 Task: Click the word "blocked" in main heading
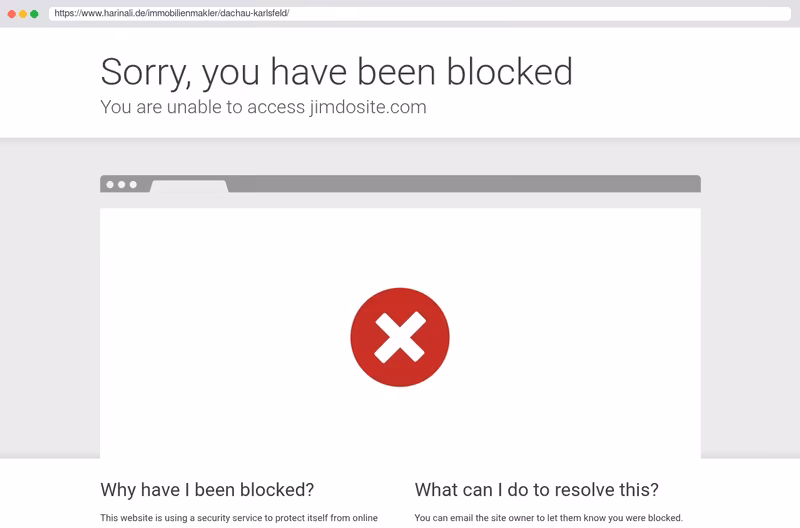510,72
